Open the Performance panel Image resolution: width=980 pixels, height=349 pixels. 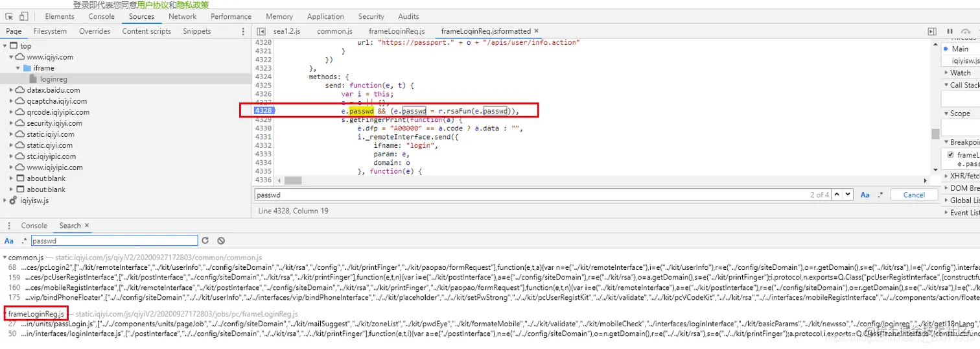(x=231, y=16)
